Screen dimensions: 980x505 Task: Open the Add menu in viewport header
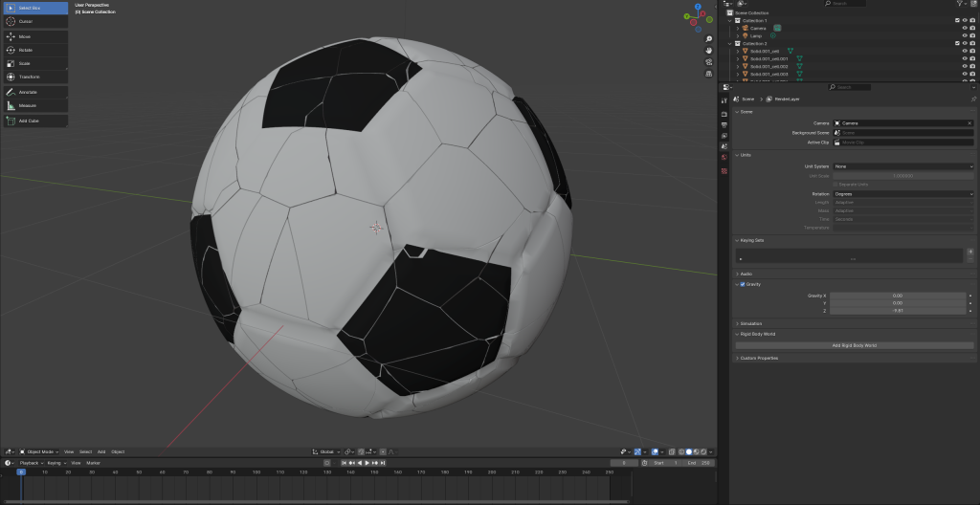(101, 451)
